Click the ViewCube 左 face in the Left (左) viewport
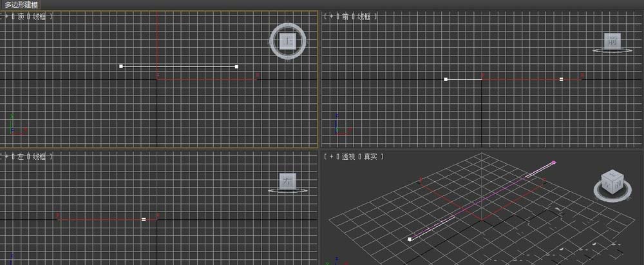The image size is (644, 265). coord(287,181)
